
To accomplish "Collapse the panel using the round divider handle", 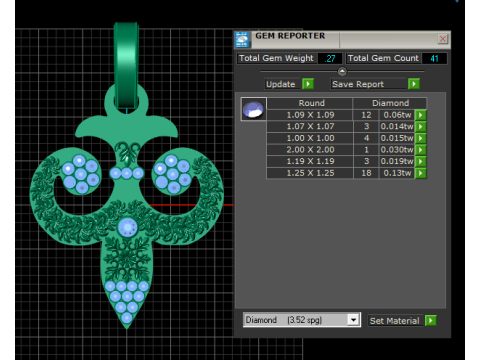I will [x=342, y=71].
